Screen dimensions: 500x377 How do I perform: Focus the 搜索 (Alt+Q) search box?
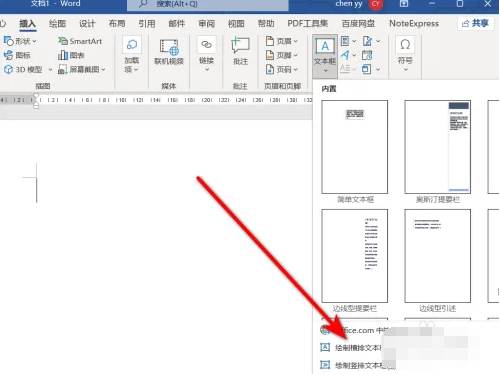coord(208,4)
